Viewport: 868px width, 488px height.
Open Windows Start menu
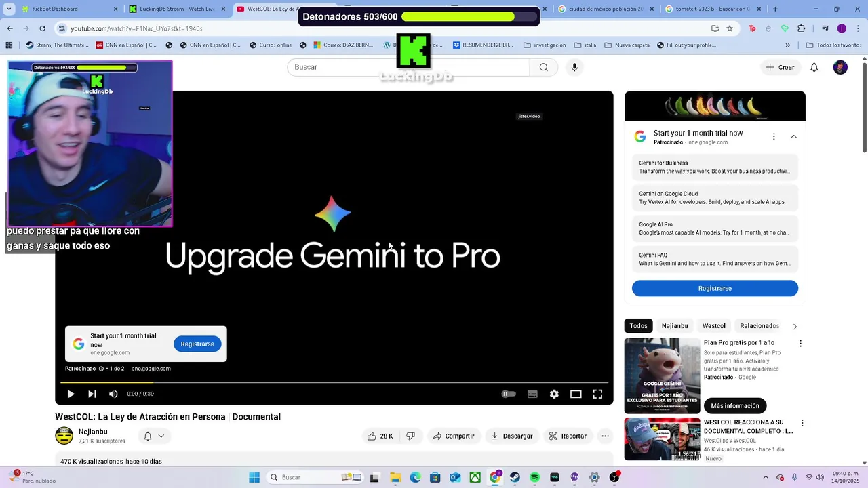[254, 477]
